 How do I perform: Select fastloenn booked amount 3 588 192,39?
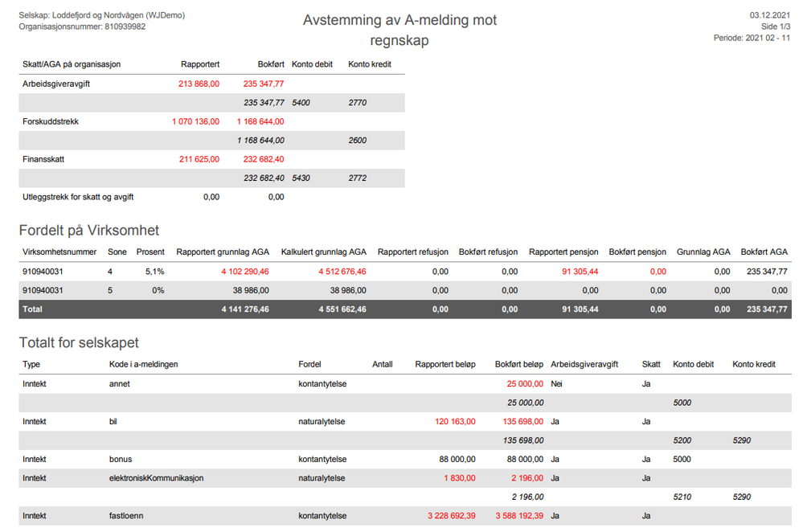pos(519,516)
